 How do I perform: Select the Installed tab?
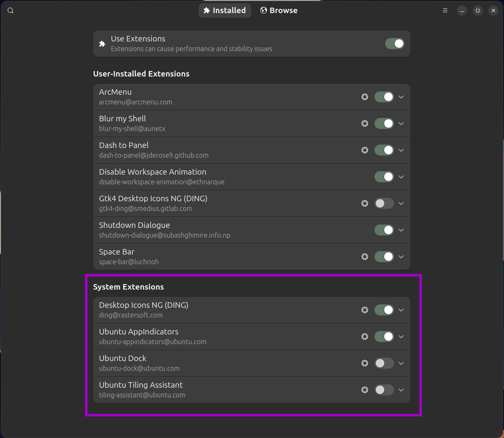[x=225, y=11]
